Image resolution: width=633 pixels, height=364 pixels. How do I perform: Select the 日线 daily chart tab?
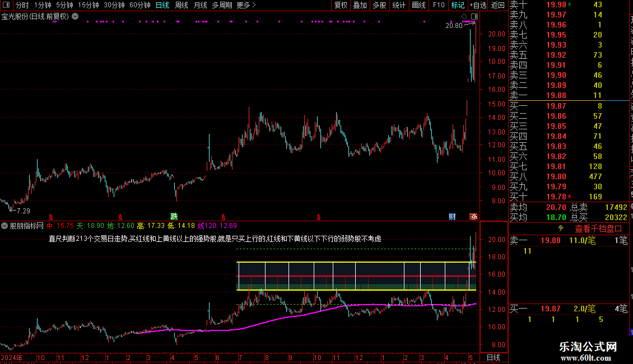(162, 5)
